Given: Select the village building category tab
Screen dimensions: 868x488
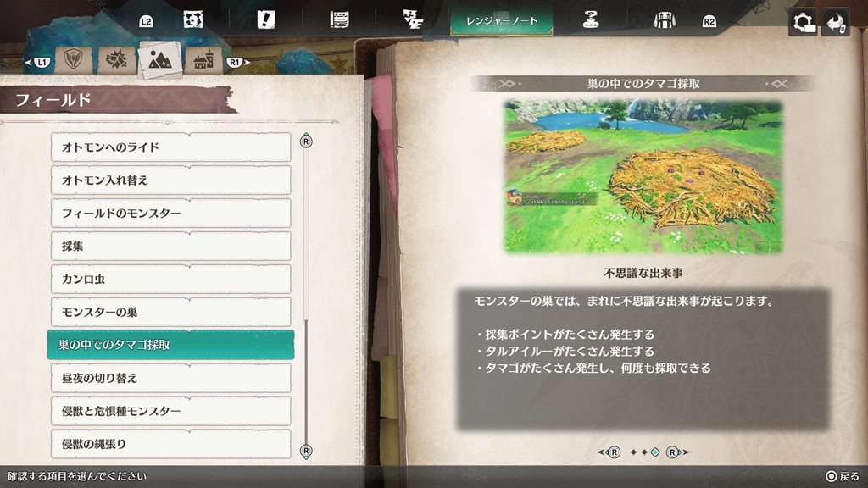Looking at the screenshot, I should (203, 60).
